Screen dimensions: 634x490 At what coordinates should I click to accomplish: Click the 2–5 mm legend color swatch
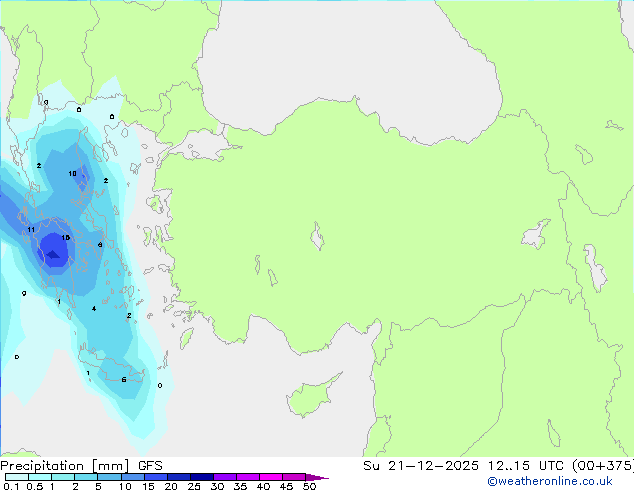86,477
